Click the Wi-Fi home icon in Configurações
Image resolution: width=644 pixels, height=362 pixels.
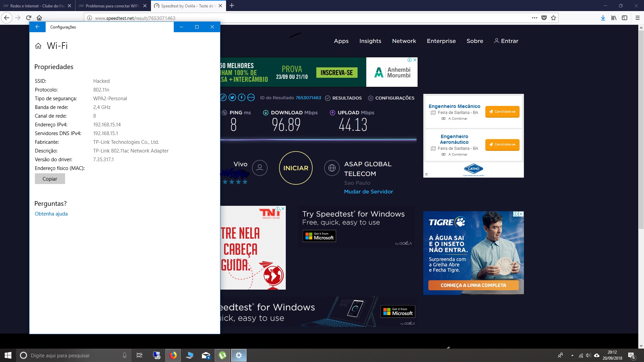click(38, 46)
